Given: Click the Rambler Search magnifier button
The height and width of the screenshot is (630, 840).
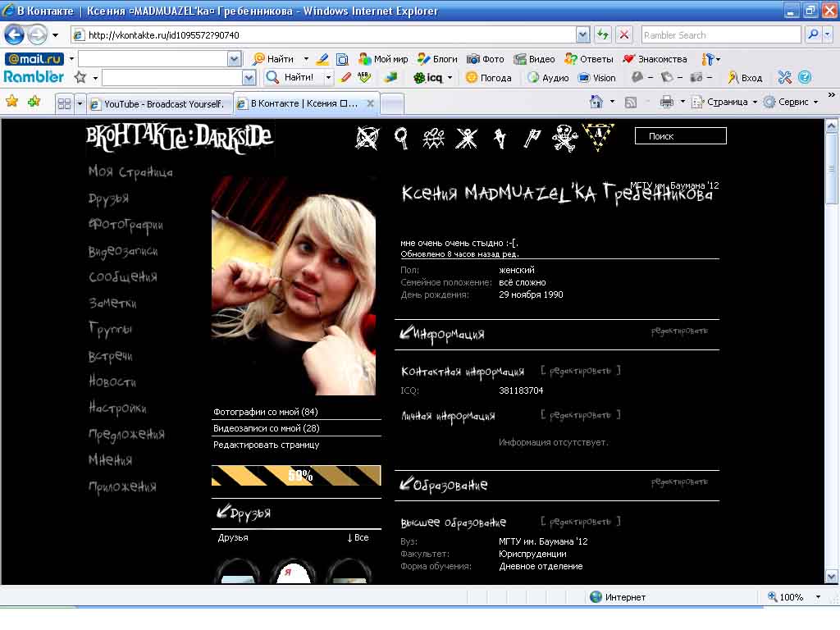Looking at the screenshot, I should 813,34.
